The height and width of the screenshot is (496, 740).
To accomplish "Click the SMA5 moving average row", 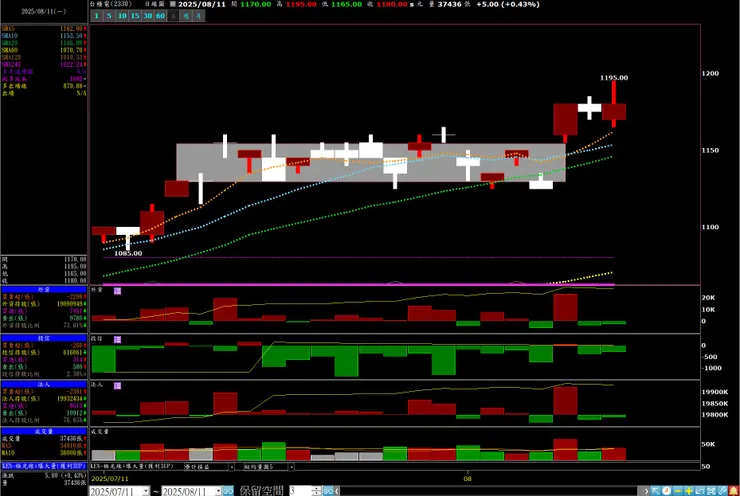I will coord(44,29).
